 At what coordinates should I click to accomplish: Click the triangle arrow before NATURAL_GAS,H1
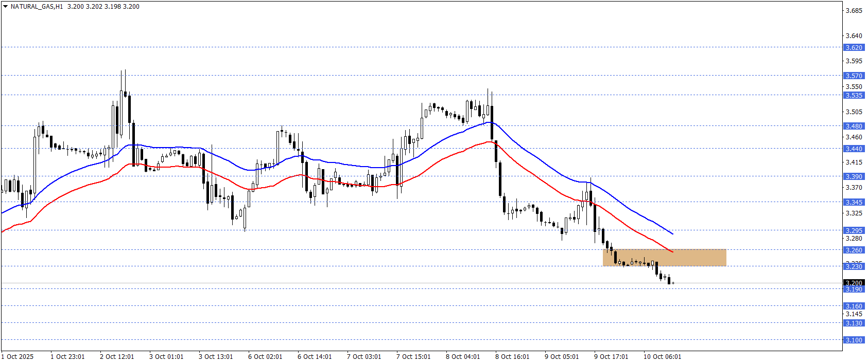(5, 7)
